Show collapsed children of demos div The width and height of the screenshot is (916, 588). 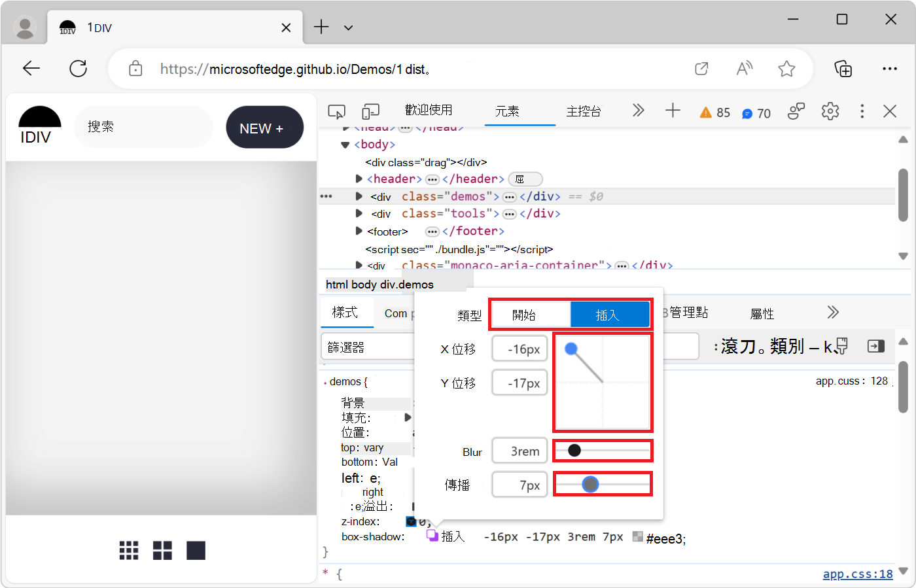pos(510,197)
